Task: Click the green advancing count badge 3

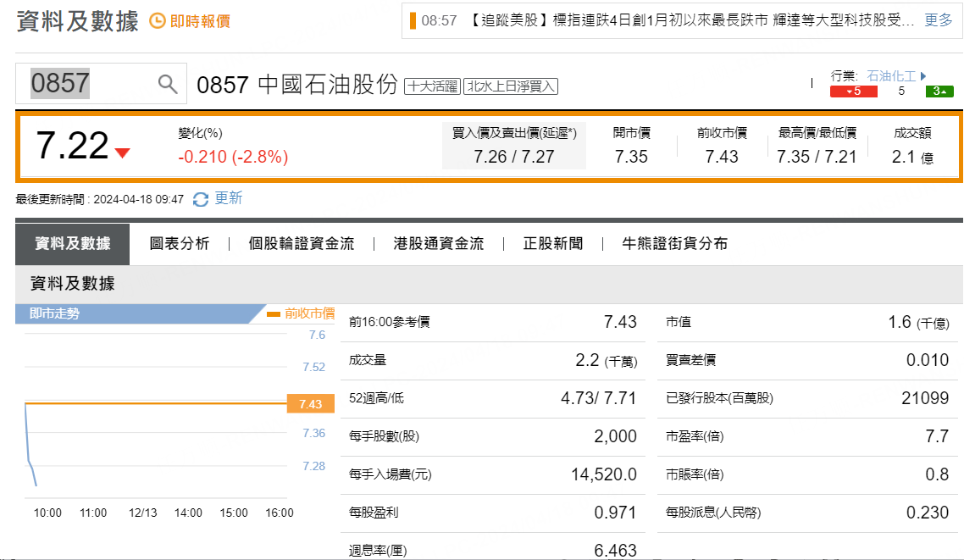Action: [x=939, y=91]
